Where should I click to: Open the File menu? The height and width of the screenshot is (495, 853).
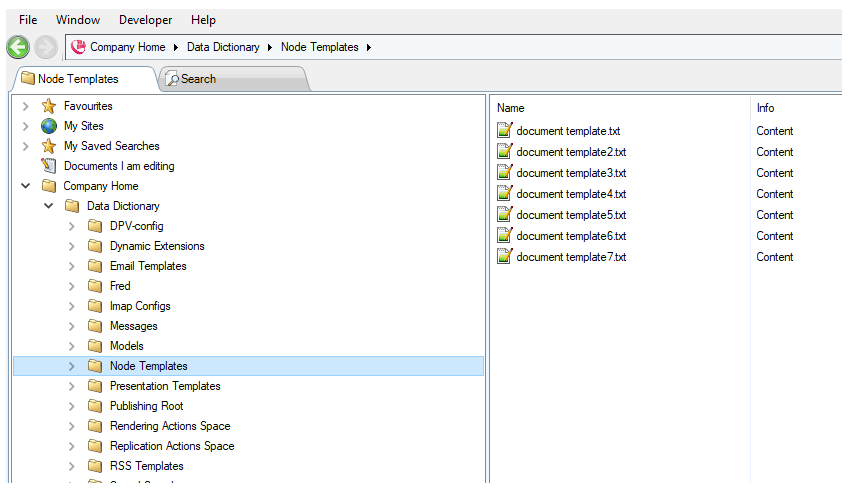[28, 20]
